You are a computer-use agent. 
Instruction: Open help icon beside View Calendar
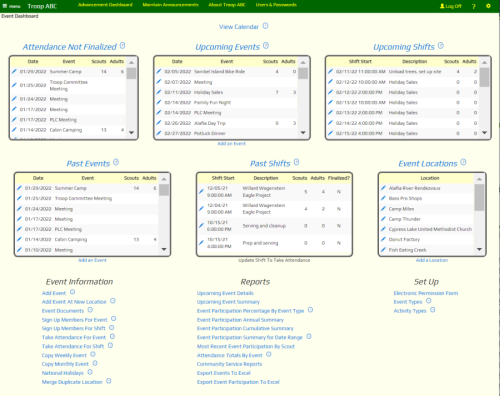point(265,26)
